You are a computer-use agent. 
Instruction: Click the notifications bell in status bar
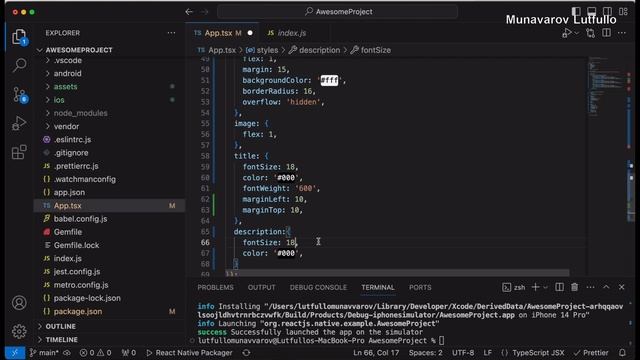(622, 353)
